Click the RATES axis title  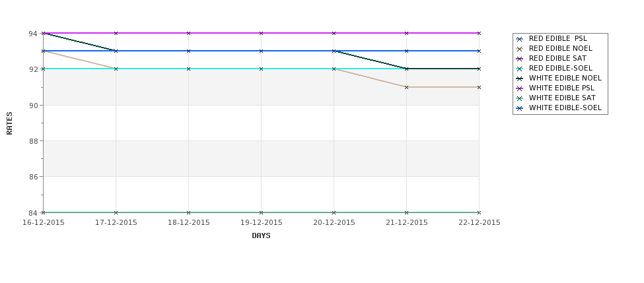[x=9, y=123]
